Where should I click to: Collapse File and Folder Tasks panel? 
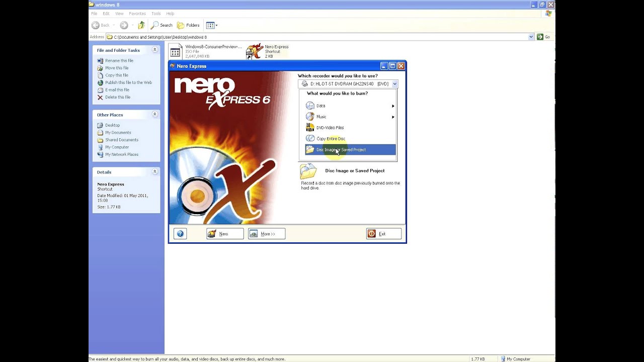(x=155, y=50)
